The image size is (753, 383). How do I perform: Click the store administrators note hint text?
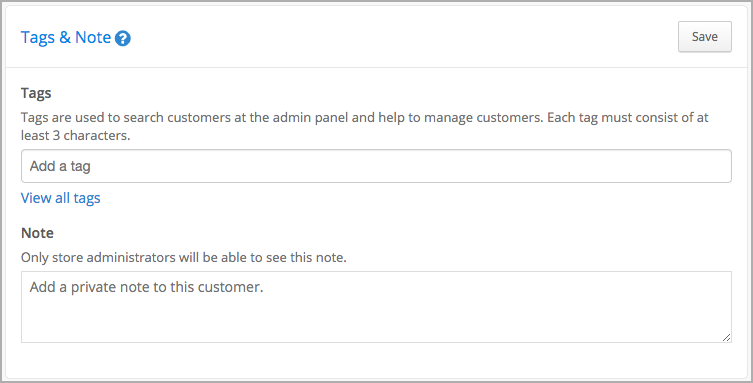pyautogui.click(x=183, y=257)
